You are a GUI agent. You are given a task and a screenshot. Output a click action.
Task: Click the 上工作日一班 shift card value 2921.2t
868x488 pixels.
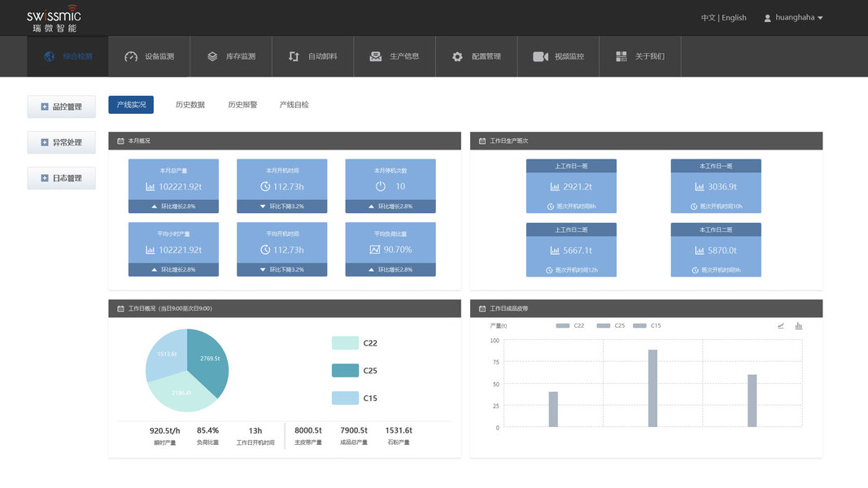click(578, 187)
